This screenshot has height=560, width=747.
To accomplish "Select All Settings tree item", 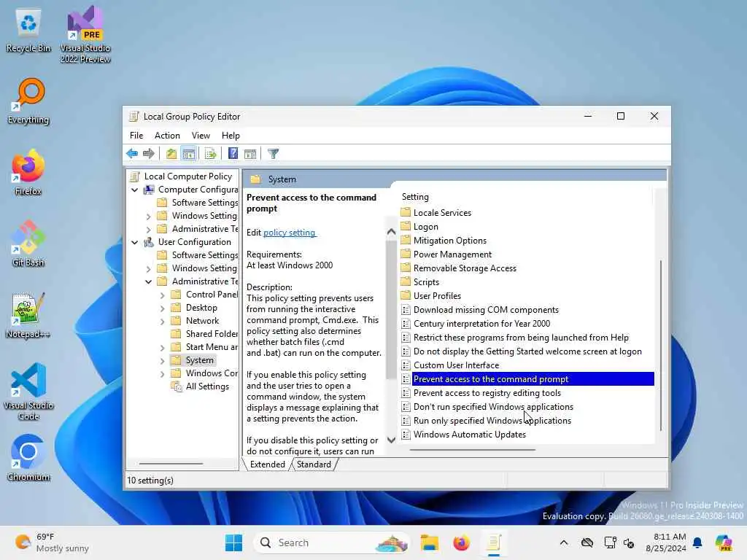I will 207,386.
